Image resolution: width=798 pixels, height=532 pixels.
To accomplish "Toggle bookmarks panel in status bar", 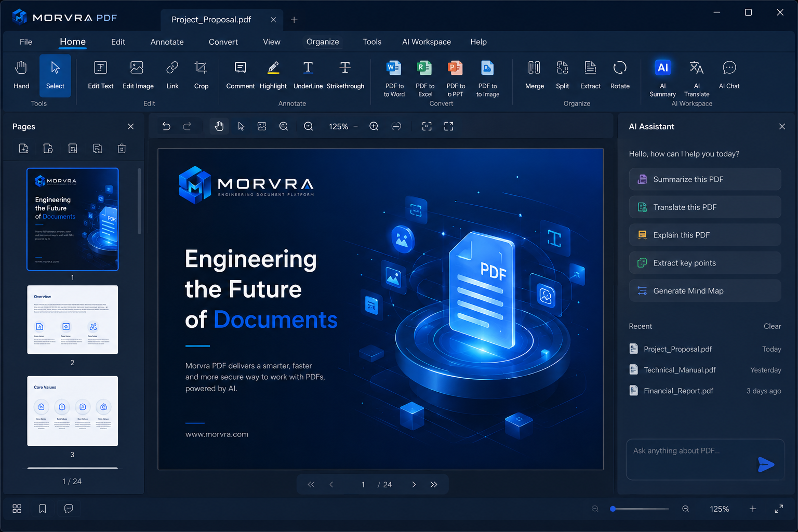I will [x=43, y=509].
